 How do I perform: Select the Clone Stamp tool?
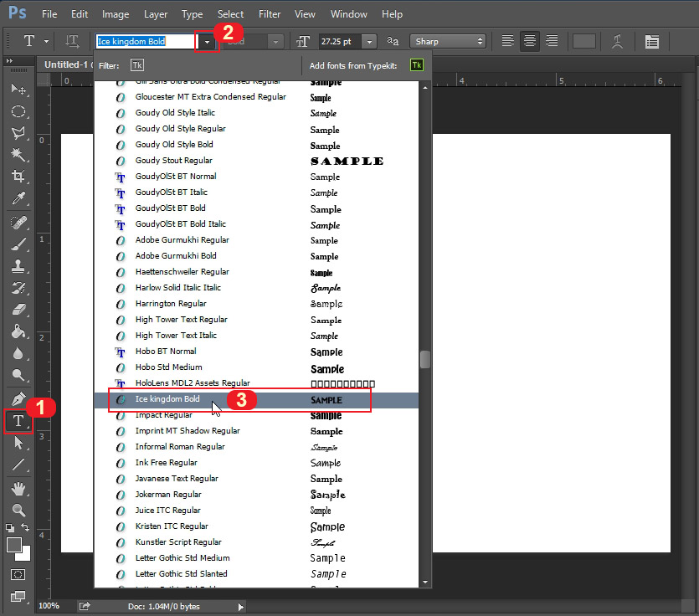pos(18,266)
